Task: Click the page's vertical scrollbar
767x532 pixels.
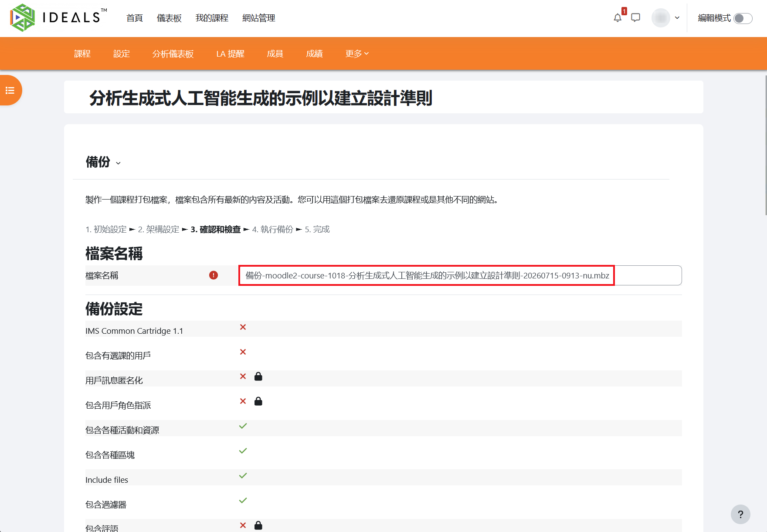Action: point(766,145)
